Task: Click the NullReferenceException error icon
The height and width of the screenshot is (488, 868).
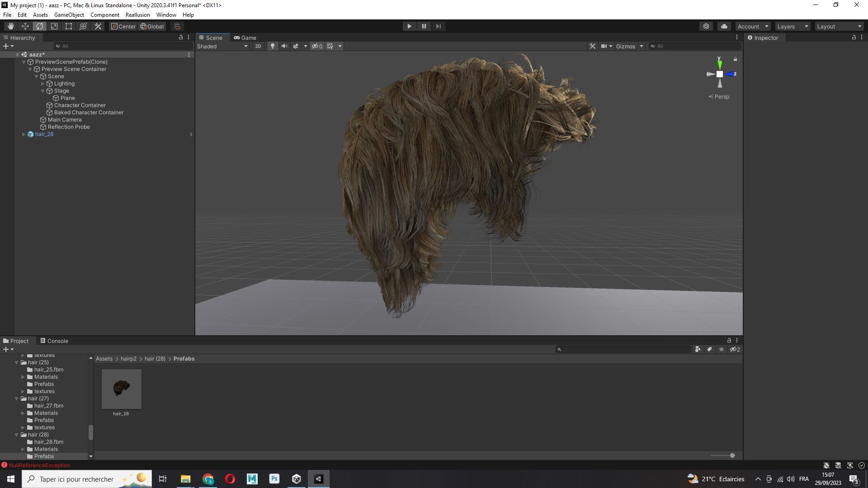Action: 4,465
